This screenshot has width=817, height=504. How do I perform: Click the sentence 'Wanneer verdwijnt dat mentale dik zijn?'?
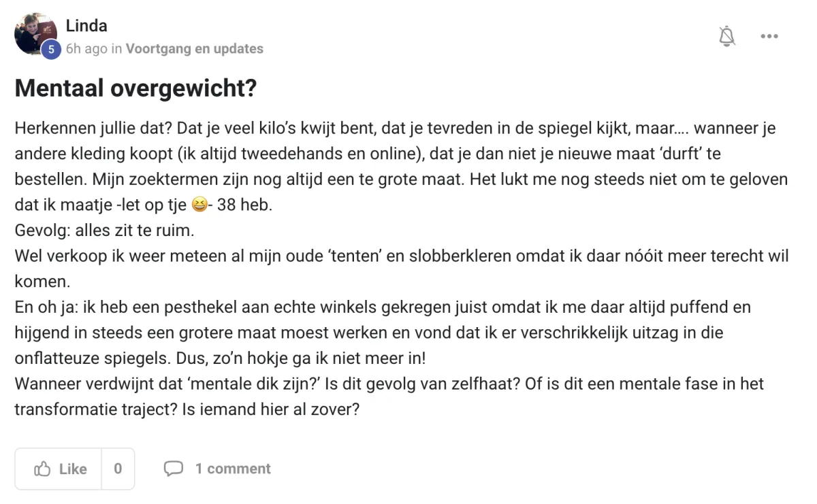tap(167, 384)
